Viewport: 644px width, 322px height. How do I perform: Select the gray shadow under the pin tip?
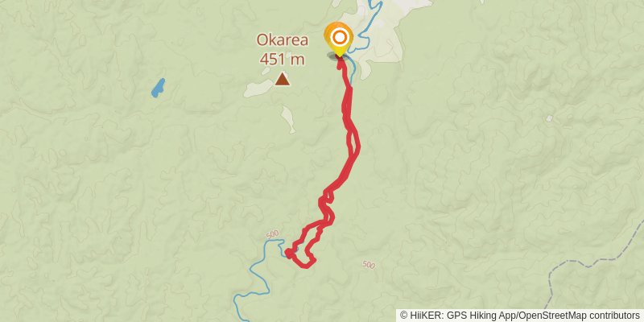[338, 56]
